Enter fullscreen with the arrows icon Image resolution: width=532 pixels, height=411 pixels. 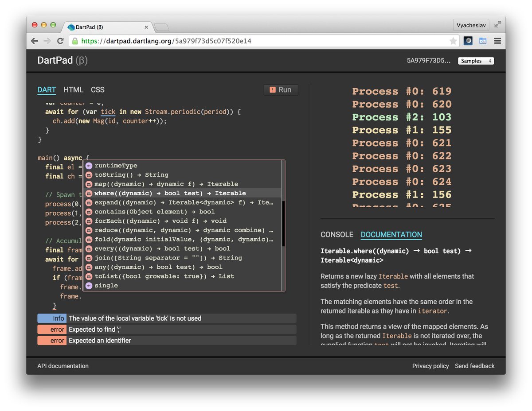click(x=498, y=24)
